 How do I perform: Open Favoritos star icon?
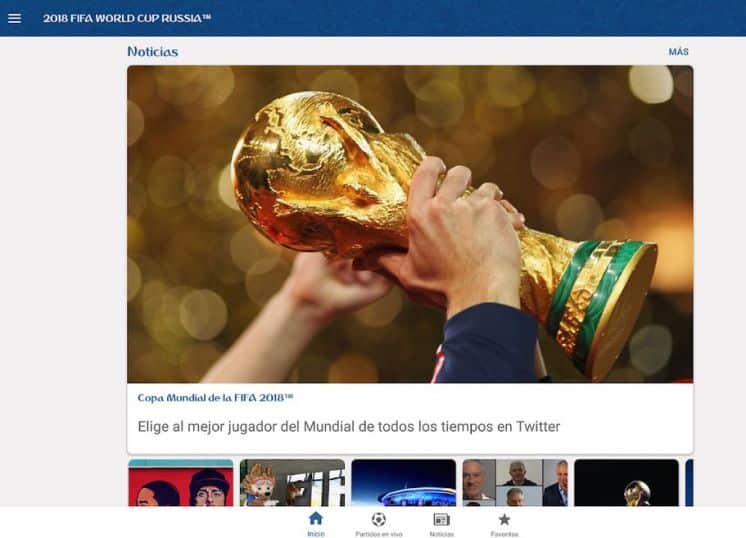pos(504,519)
